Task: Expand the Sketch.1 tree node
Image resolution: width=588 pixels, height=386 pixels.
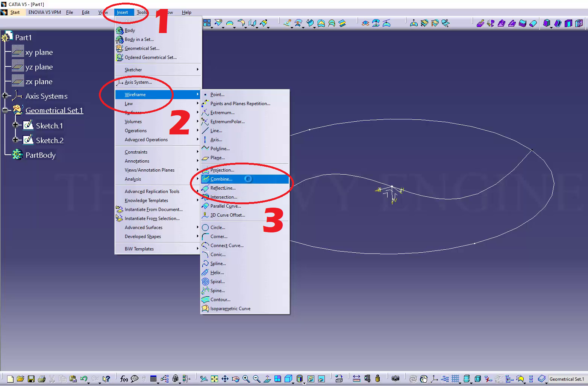Action: [x=15, y=125]
